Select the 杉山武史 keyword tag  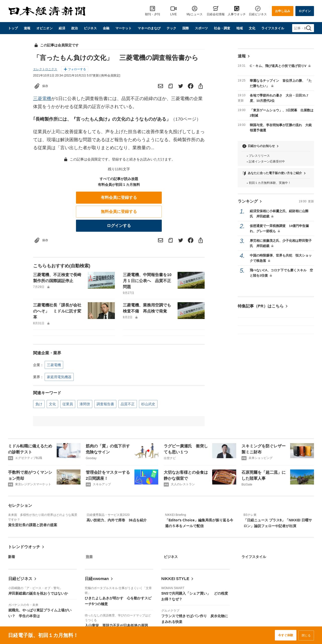(148, 404)
